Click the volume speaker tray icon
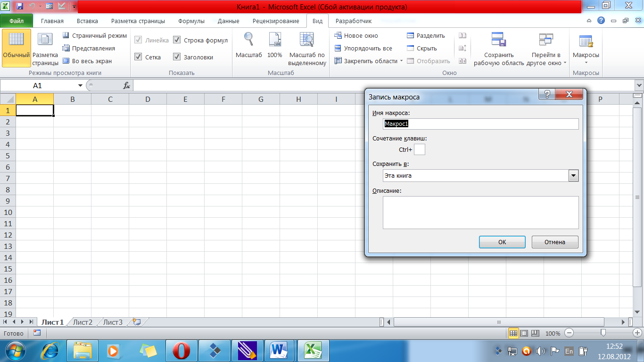 [x=540, y=351]
